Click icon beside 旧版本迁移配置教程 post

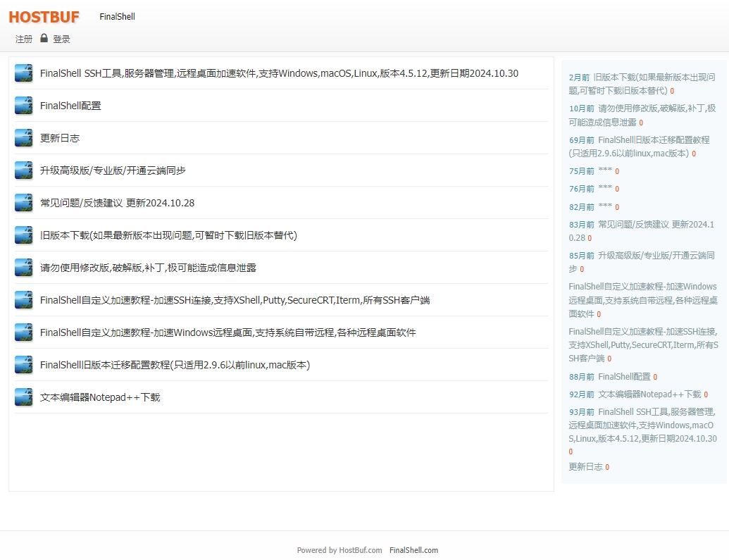click(x=24, y=365)
